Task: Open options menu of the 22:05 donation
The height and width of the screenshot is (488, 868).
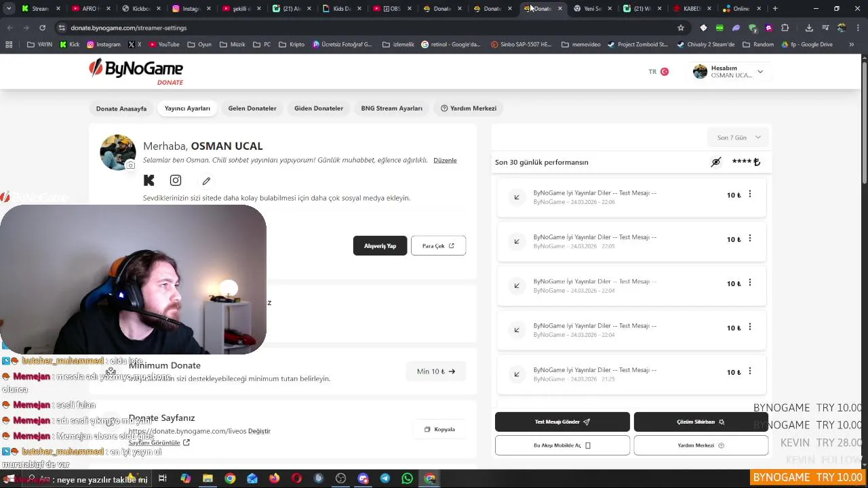Action: tap(749, 239)
